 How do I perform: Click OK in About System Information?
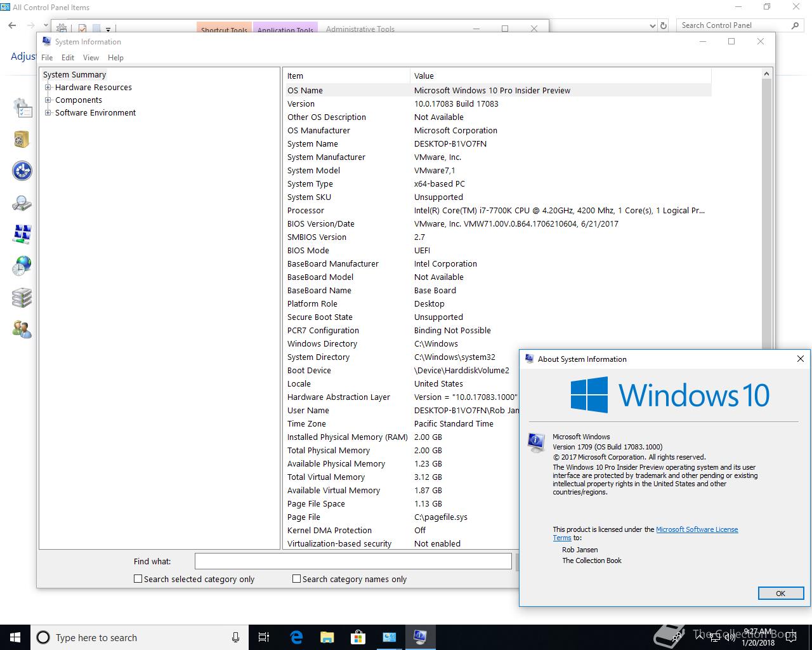(780, 594)
